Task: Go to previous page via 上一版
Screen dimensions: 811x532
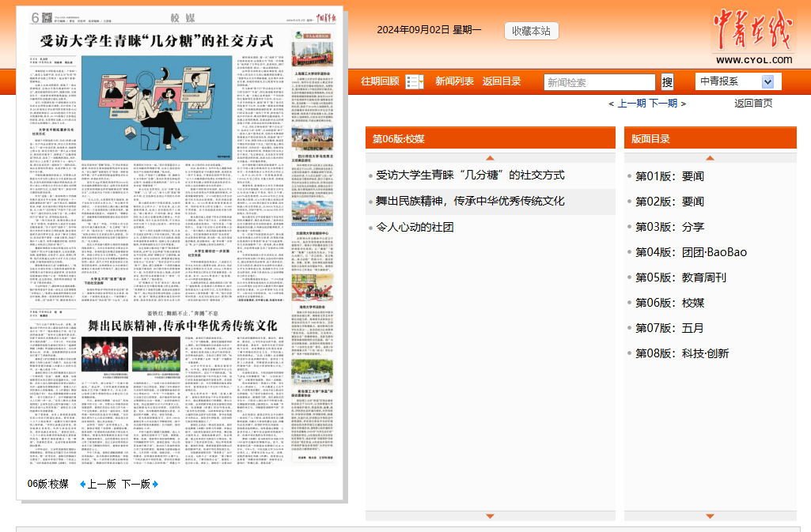Action: pos(101,484)
